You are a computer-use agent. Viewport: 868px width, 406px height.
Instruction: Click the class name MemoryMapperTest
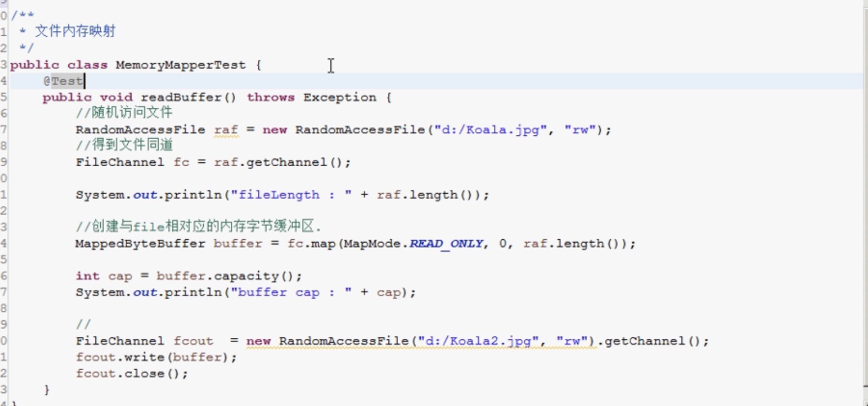point(181,65)
